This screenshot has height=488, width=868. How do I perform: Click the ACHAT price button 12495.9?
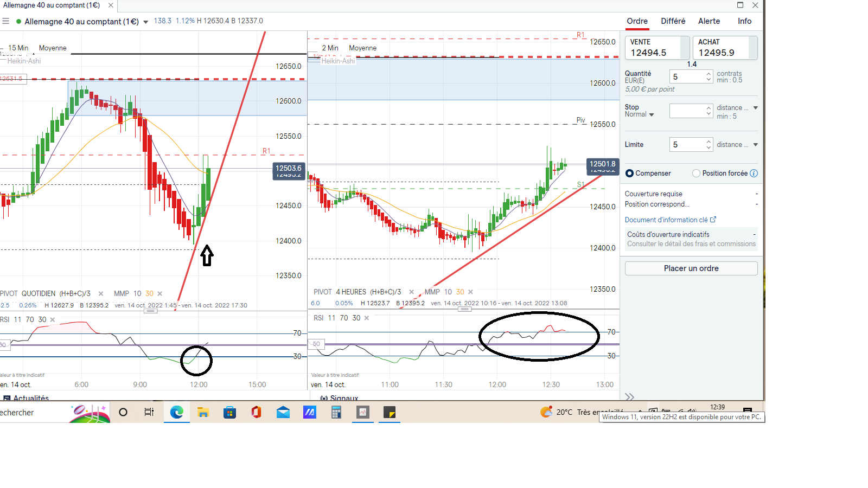(725, 48)
